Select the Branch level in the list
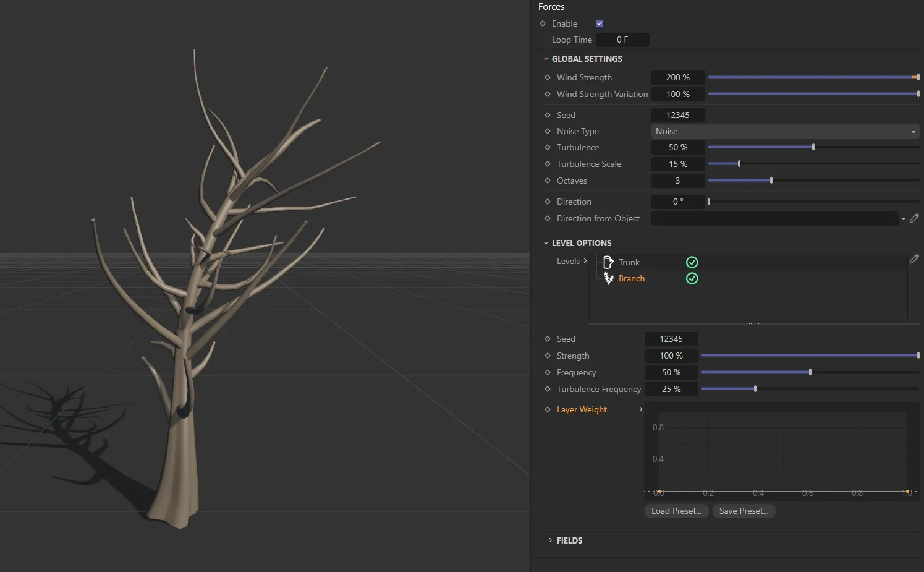Viewport: 924px width, 572px height. coord(631,278)
